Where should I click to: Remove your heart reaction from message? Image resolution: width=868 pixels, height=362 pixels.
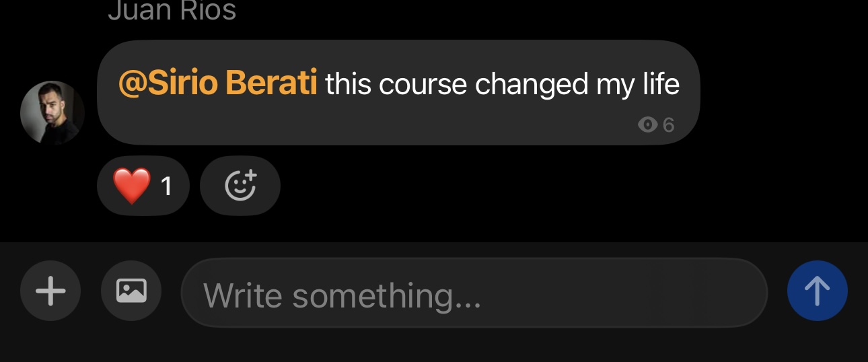click(x=143, y=186)
